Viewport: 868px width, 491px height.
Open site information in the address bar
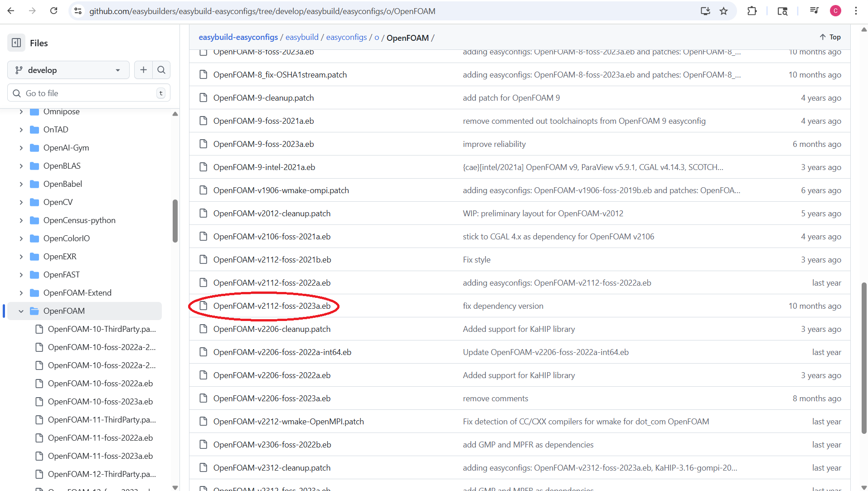(78, 11)
